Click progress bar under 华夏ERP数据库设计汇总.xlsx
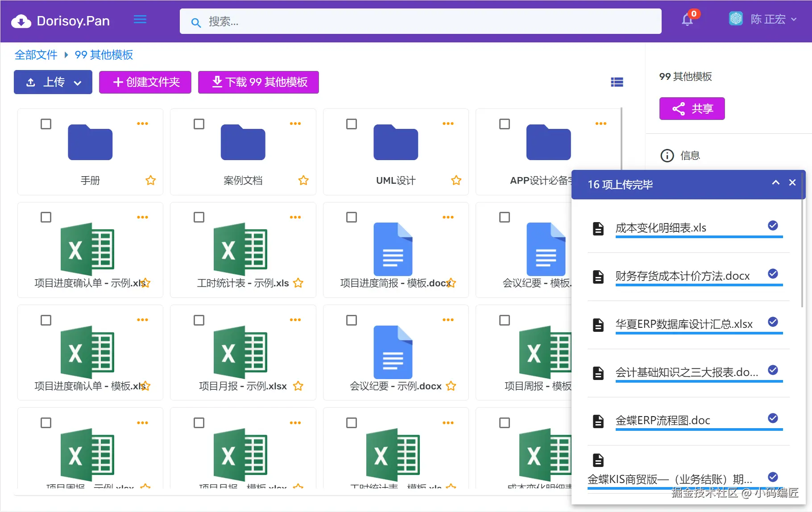Viewport: 812px width, 512px height. pos(699,333)
